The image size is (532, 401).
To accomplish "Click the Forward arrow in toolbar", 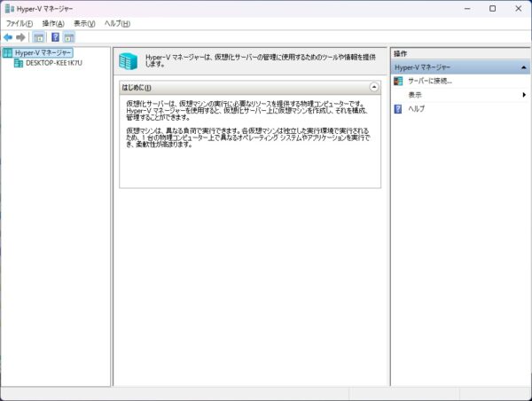I will coord(20,37).
